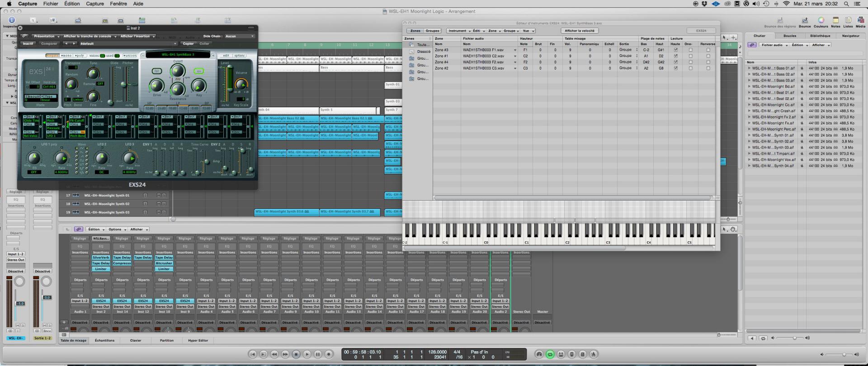Open the Fichier audio menu in Chutier
Screen dimensions: 868x366
(774, 45)
